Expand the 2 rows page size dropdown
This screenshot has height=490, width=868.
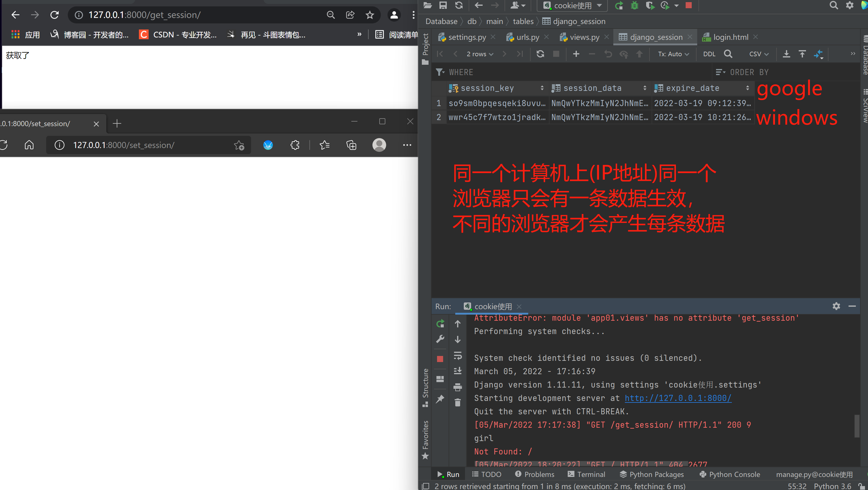(x=480, y=54)
